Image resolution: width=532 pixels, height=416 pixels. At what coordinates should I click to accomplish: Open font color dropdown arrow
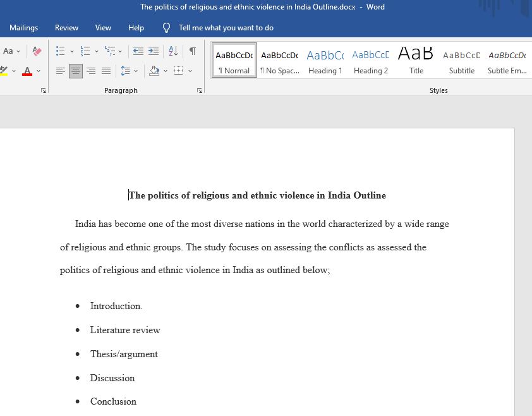(39, 71)
